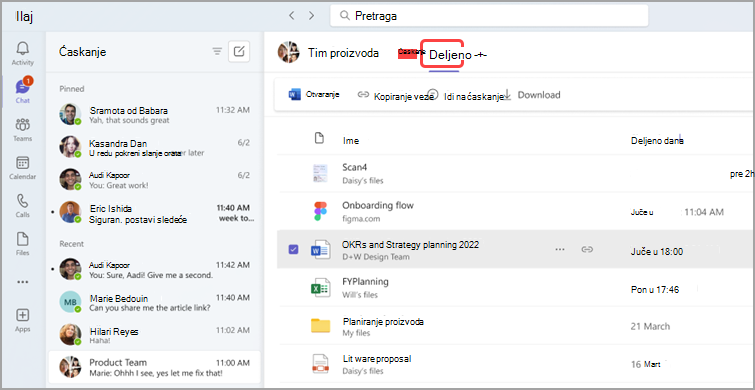This screenshot has width=755, height=390.
Task: Open the Calendar icon in sidebar
Action: click(x=23, y=163)
